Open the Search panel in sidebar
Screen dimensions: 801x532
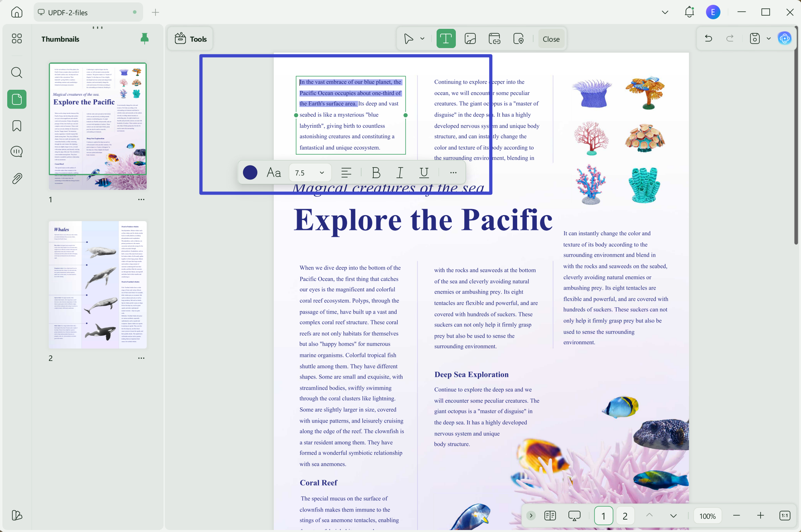pyautogui.click(x=17, y=73)
